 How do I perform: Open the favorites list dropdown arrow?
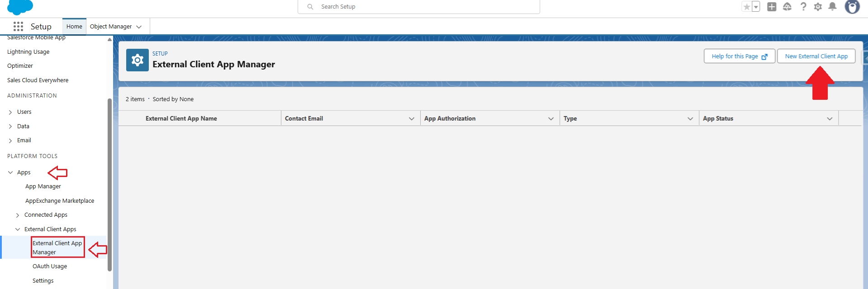756,7
